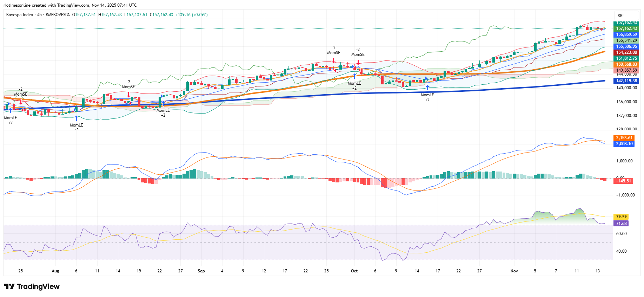
Task: Click the blue 156,859.59 price label
Action: (x=626, y=34)
